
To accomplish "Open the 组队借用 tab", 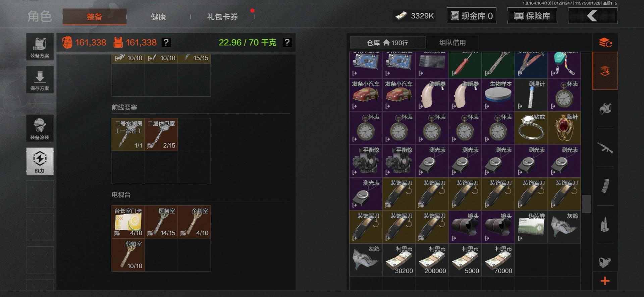I will pyautogui.click(x=452, y=43).
